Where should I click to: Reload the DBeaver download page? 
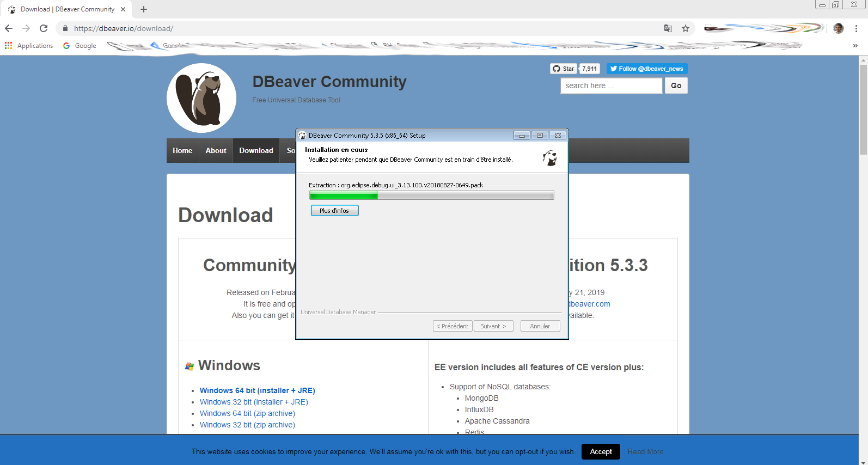(x=44, y=28)
